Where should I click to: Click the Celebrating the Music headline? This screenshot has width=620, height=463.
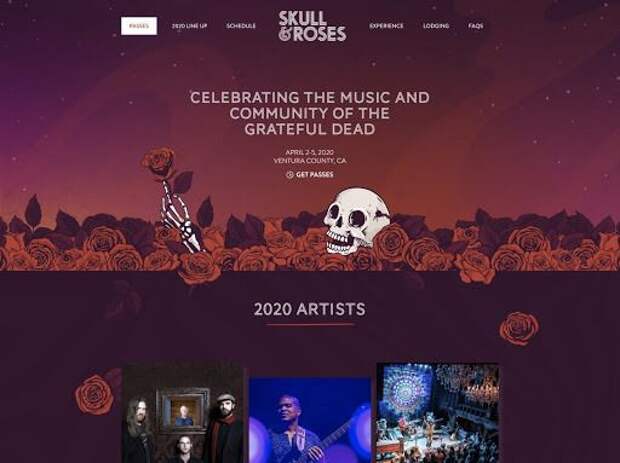(x=310, y=113)
